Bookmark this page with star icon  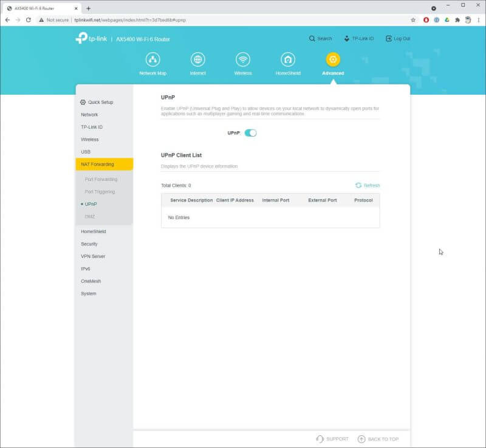coord(413,20)
